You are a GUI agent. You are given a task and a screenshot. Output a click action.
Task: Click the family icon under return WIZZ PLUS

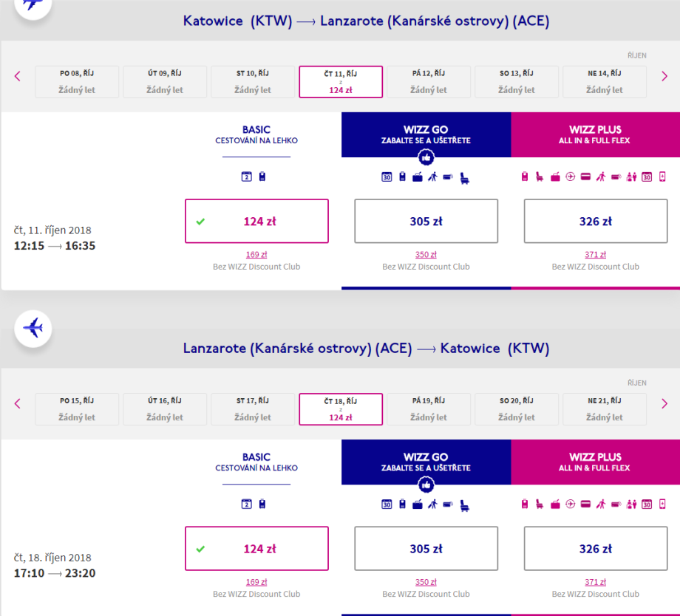click(631, 504)
